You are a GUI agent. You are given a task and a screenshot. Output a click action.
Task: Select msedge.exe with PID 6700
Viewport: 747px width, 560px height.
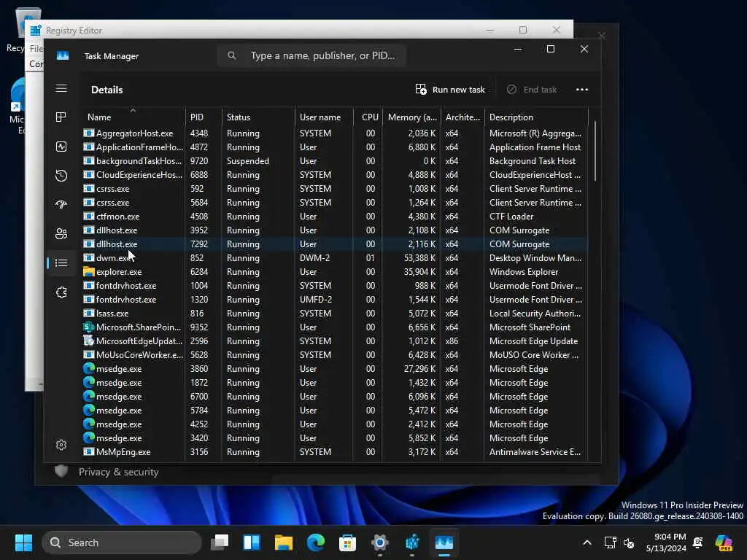pos(334,396)
